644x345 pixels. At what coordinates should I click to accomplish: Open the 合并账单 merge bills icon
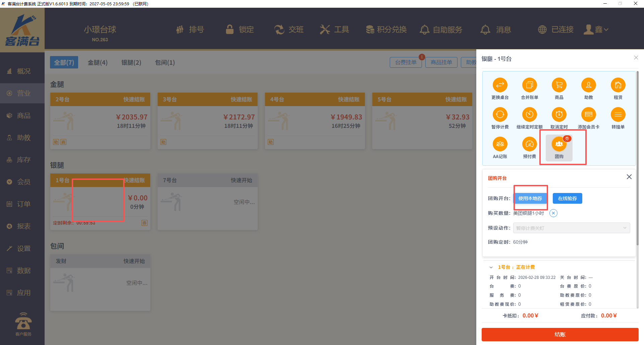tap(529, 85)
